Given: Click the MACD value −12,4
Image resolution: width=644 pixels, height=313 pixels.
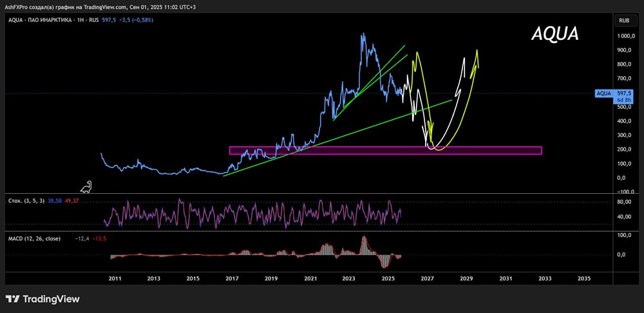Looking at the screenshot, I should point(82,238).
